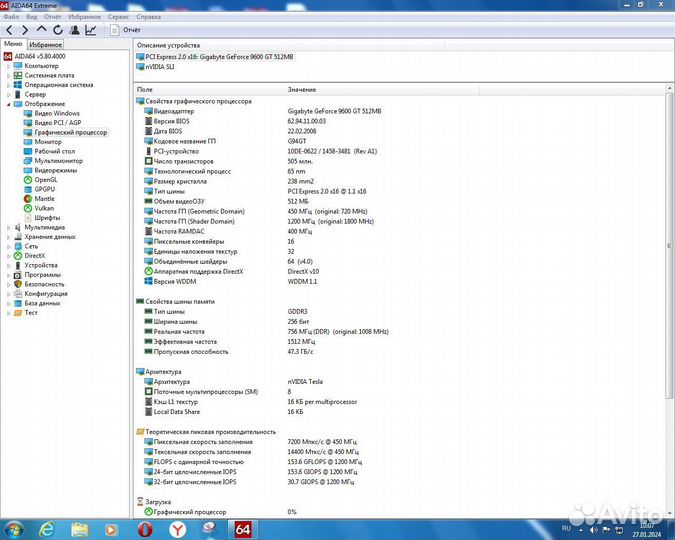Click the Mantle icon in the tree

tap(28, 199)
